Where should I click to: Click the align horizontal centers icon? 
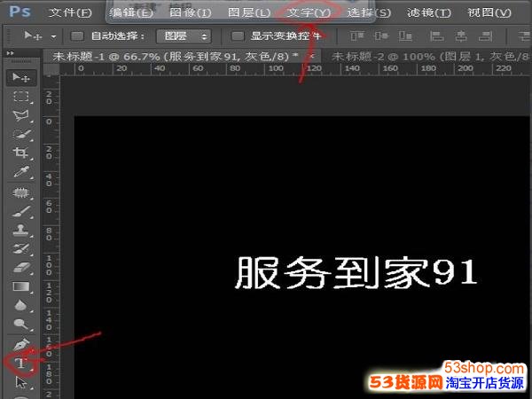point(461,35)
